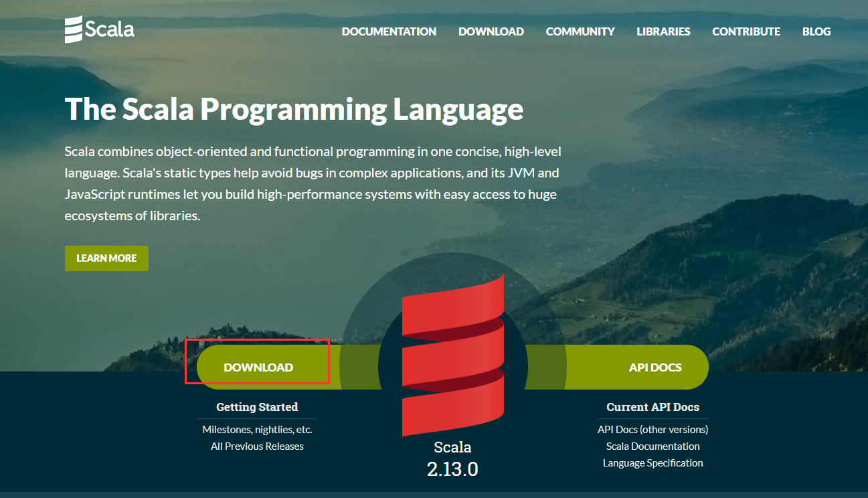The image size is (868, 498).
Task: Select Contribute in the top navigation
Action: point(746,31)
